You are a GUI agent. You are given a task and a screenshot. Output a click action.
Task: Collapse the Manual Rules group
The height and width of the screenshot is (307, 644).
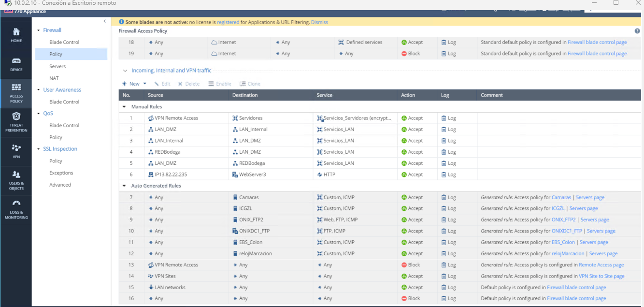[x=125, y=107]
